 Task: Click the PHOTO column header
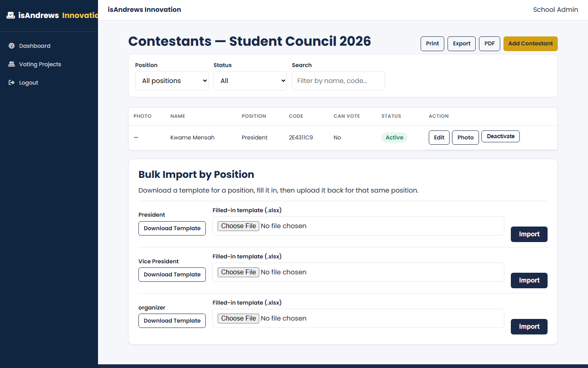click(x=143, y=116)
